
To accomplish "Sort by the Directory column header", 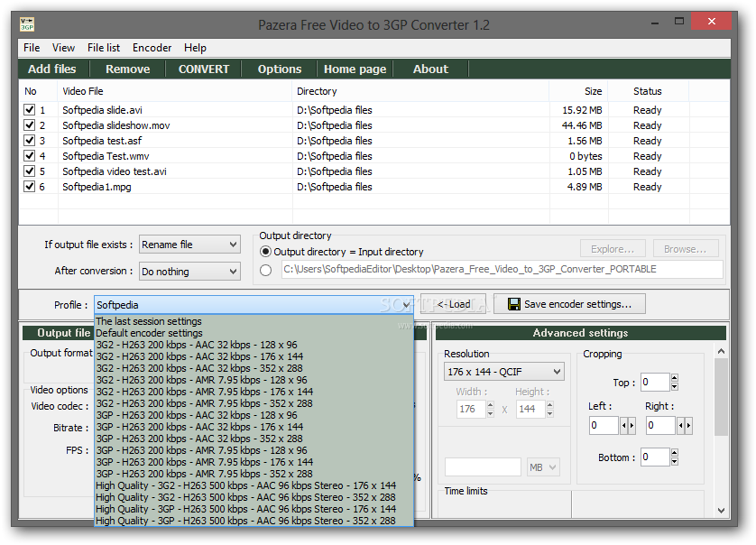I will pos(420,91).
